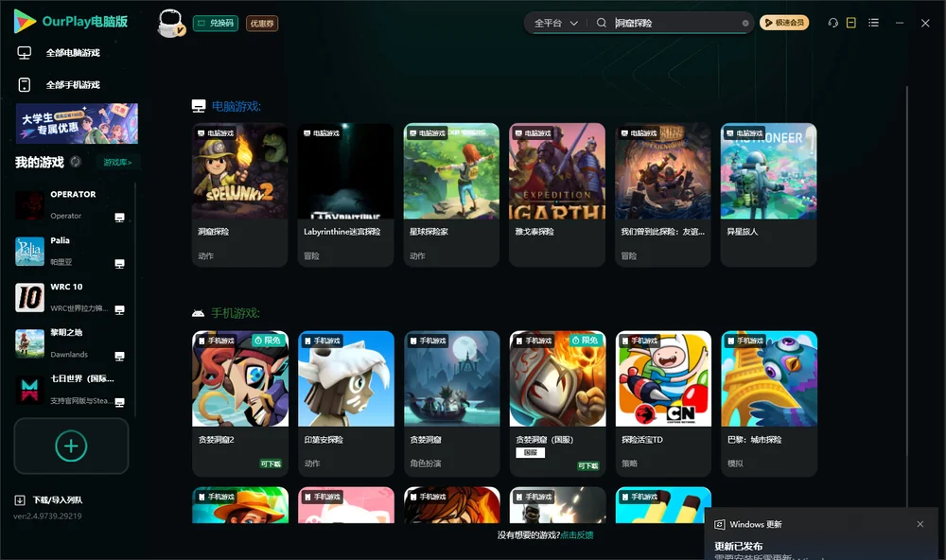This screenshot has width=946, height=560.
Task: Click the 极速会员 VIP button
Action: pos(783,23)
